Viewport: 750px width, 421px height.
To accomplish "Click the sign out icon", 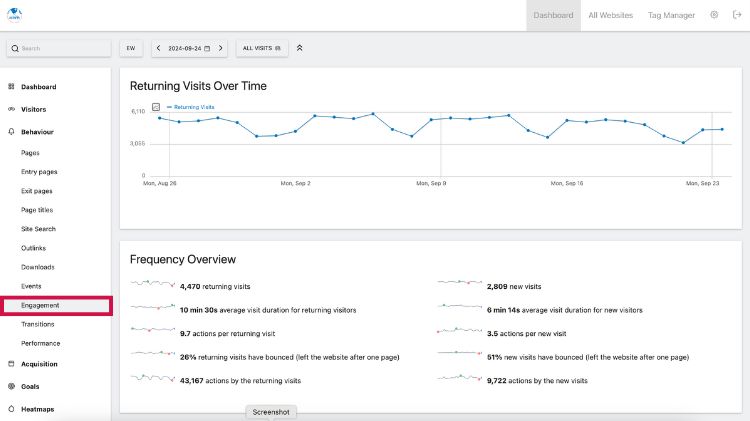I will (737, 15).
